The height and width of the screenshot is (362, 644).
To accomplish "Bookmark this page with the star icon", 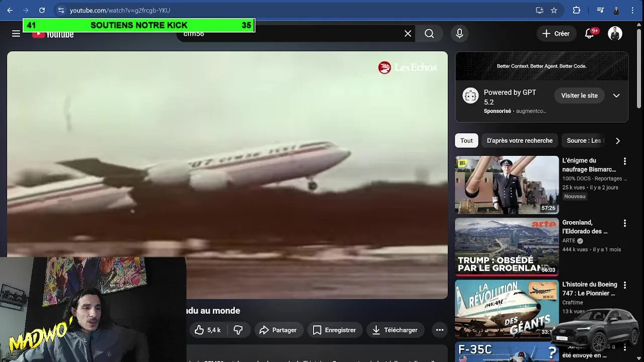I will [554, 10].
